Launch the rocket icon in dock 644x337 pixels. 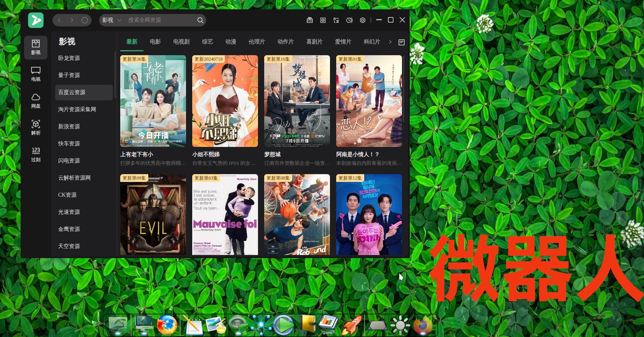coord(352,325)
